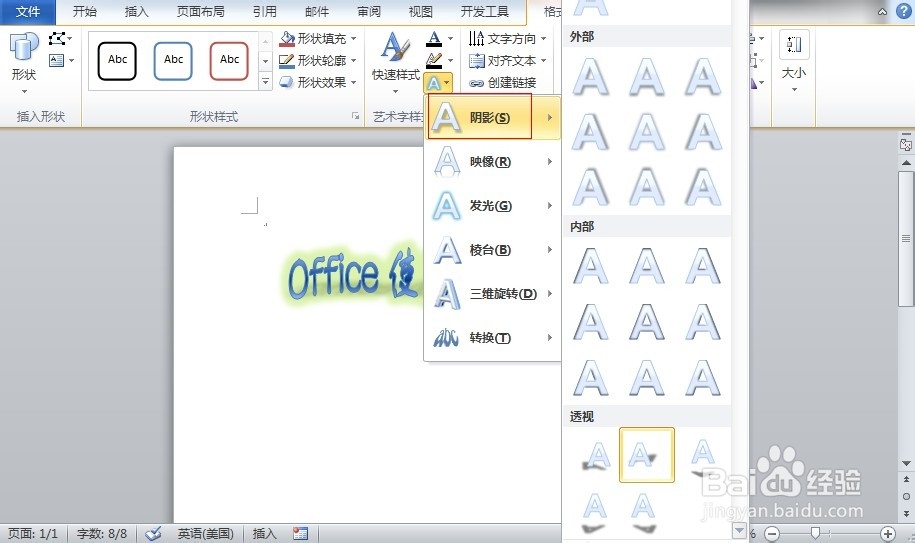Choose first inner shadow preset under 内部
915x543 pixels.
(x=591, y=267)
